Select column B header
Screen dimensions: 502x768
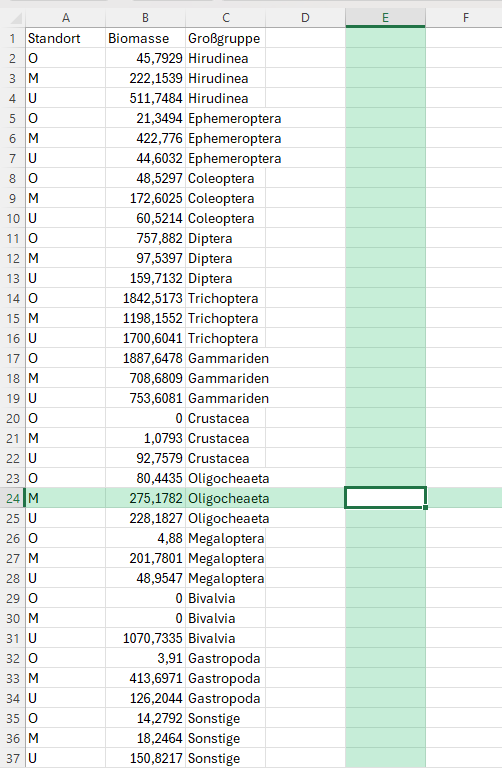click(x=145, y=19)
